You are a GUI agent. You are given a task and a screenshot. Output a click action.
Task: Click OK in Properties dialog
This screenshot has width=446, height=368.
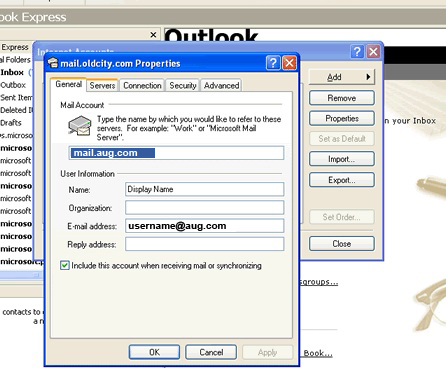[x=154, y=352]
